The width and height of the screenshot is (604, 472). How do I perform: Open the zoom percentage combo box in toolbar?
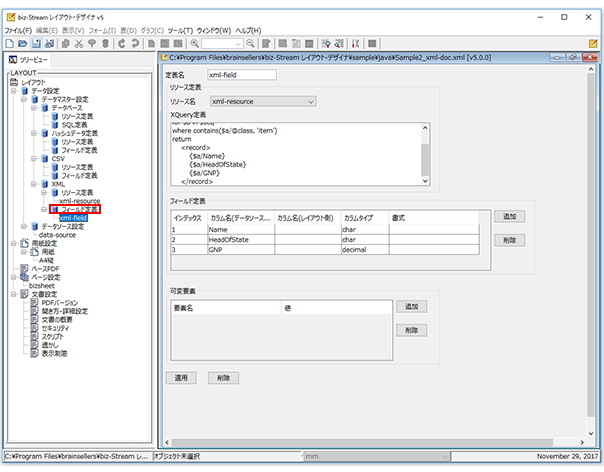click(x=222, y=44)
